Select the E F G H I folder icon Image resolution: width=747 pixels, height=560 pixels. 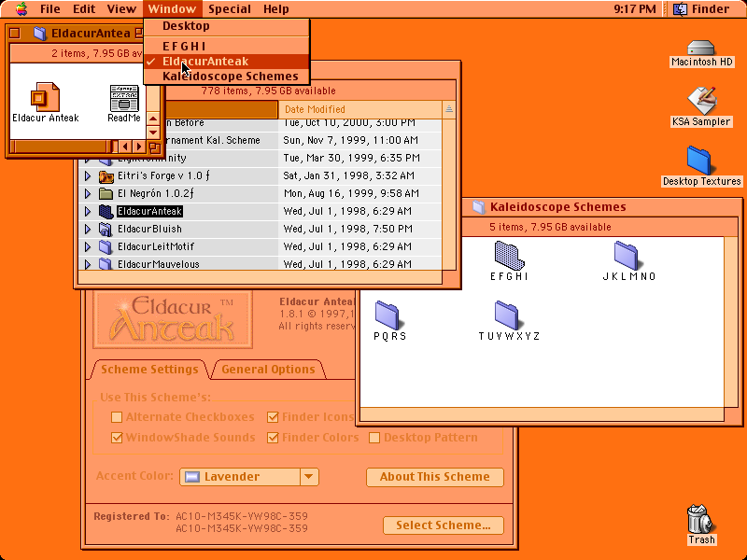(x=509, y=255)
